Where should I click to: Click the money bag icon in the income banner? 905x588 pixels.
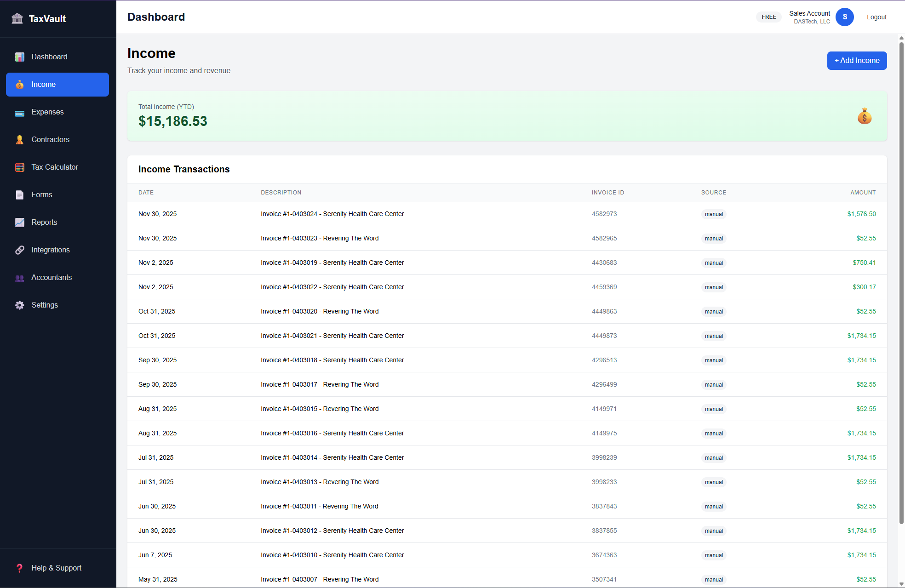865,116
